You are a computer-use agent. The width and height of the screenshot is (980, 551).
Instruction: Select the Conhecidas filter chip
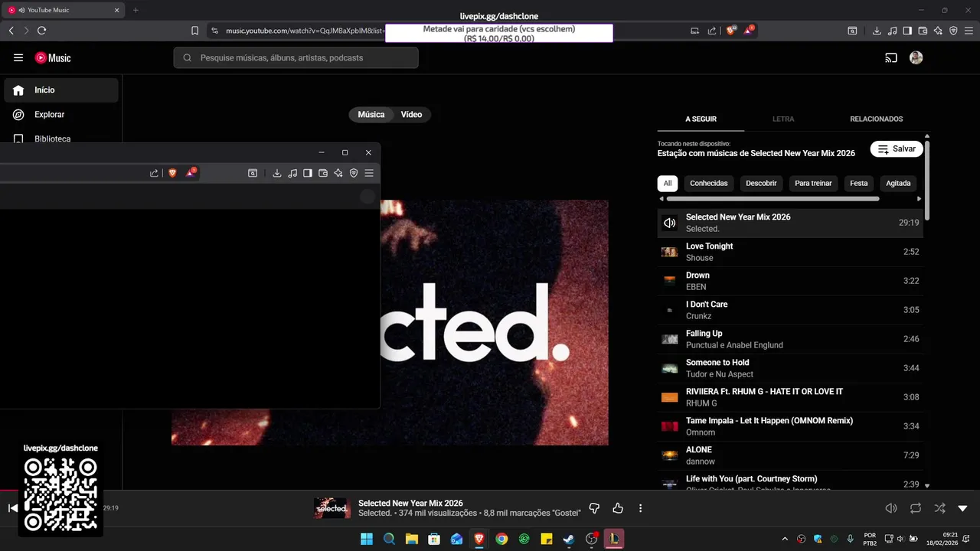pyautogui.click(x=709, y=184)
